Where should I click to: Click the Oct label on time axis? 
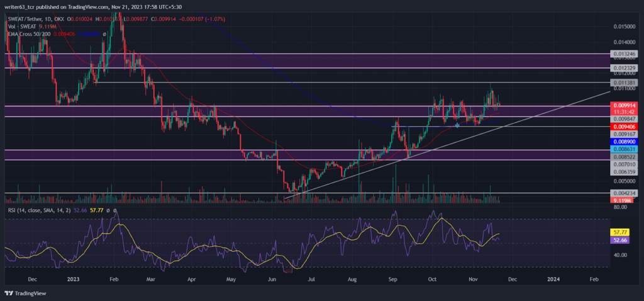coord(432,279)
